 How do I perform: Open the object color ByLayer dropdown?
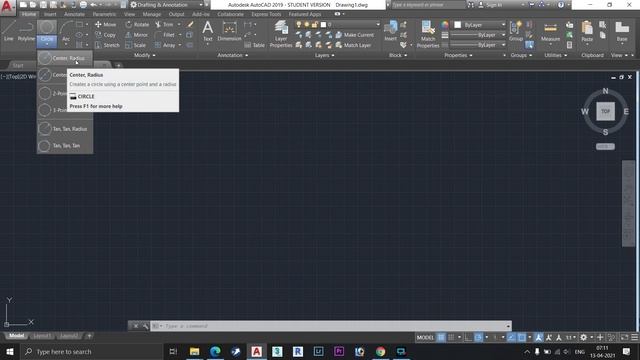(x=480, y=25)
